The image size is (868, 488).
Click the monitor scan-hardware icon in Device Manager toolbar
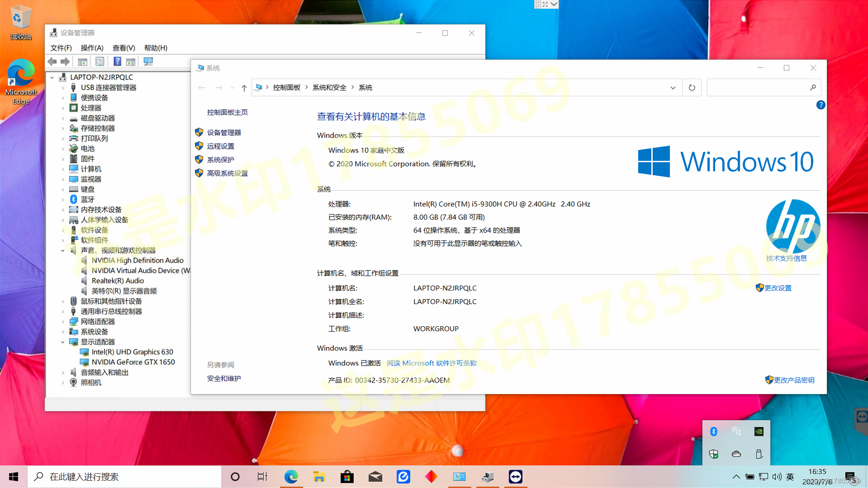[148, 61]
